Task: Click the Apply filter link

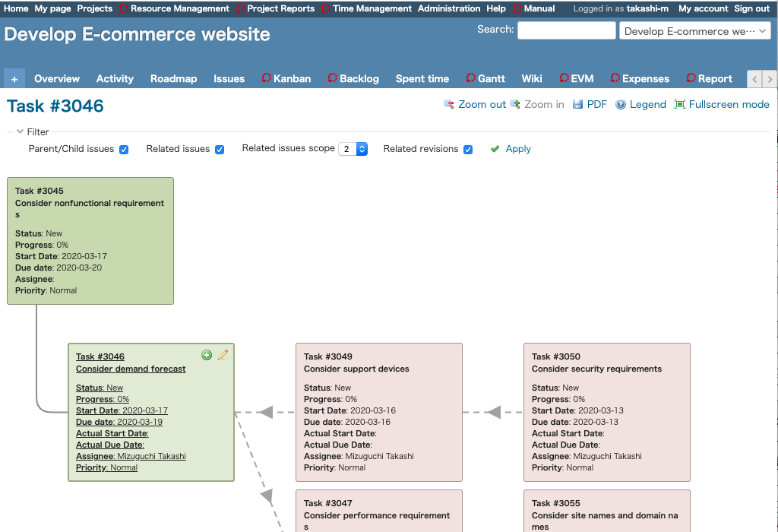Action: coord(518,149)
